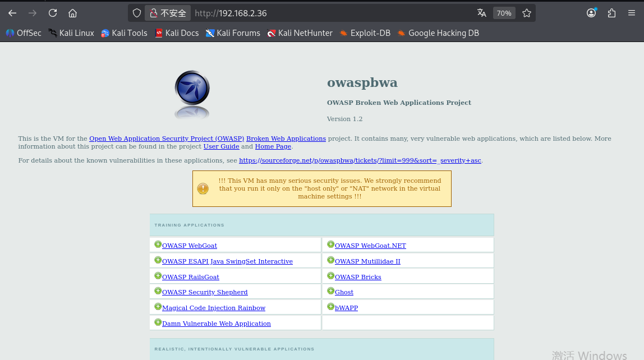Screen dimensions: 644x360
Task: Open the Firefox account icon
Action: (591, 13)
